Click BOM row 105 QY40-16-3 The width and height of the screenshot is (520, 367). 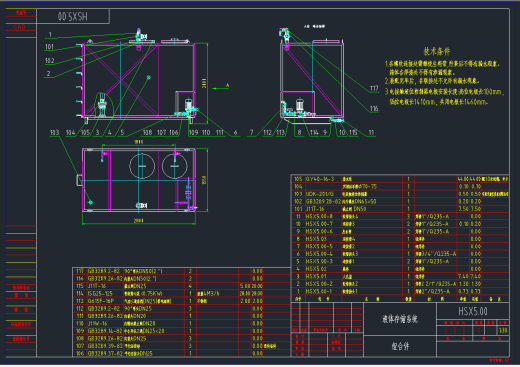(x=400, y=179)
